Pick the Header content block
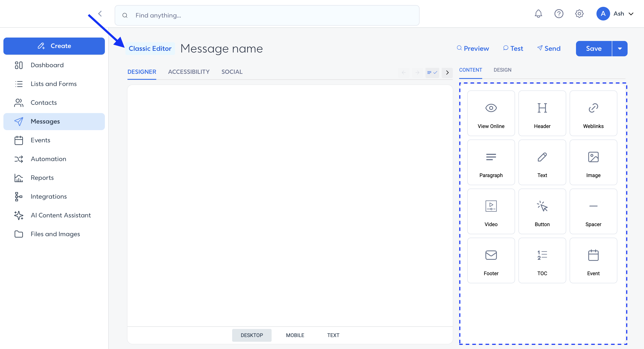Image resolution: width=644 pixels, height=349 pixels. (x=542, y=113)
